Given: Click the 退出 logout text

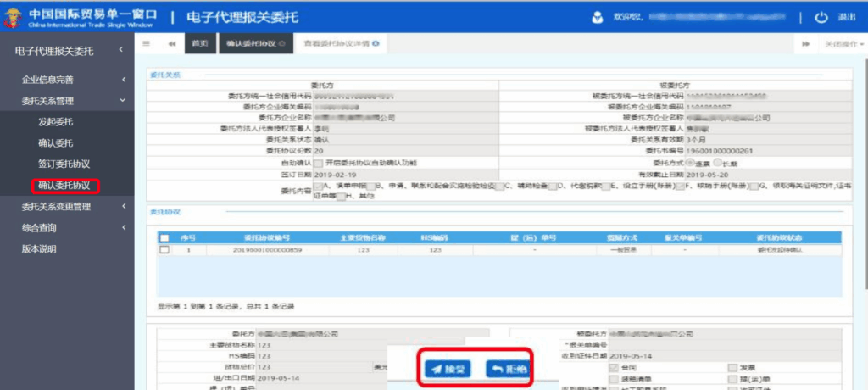Looking at the screenshot, I should 847,18.
